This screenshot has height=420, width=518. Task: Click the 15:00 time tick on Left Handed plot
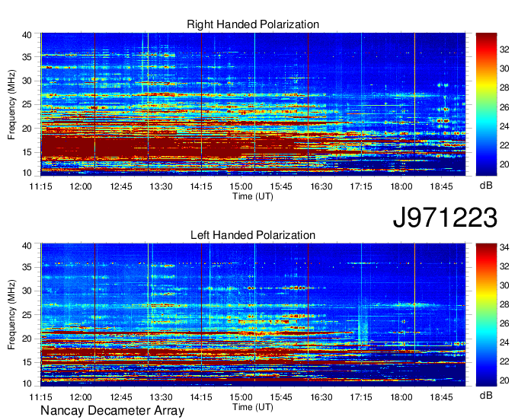241,397
